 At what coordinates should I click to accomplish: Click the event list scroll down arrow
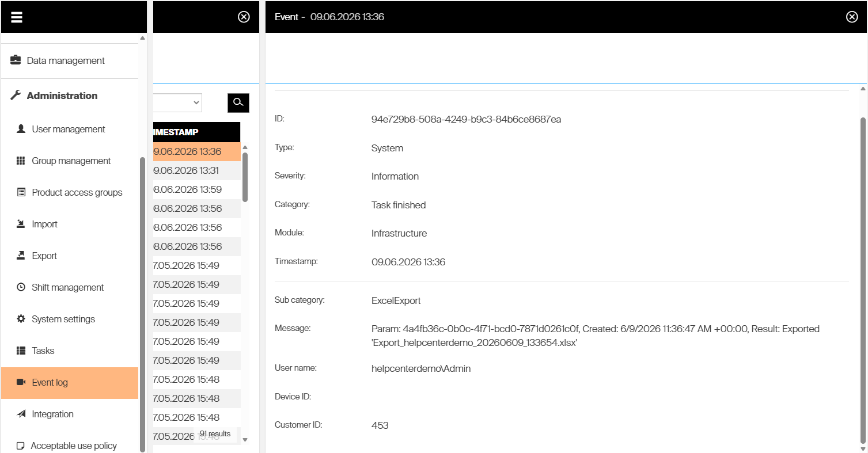(245, 440)
